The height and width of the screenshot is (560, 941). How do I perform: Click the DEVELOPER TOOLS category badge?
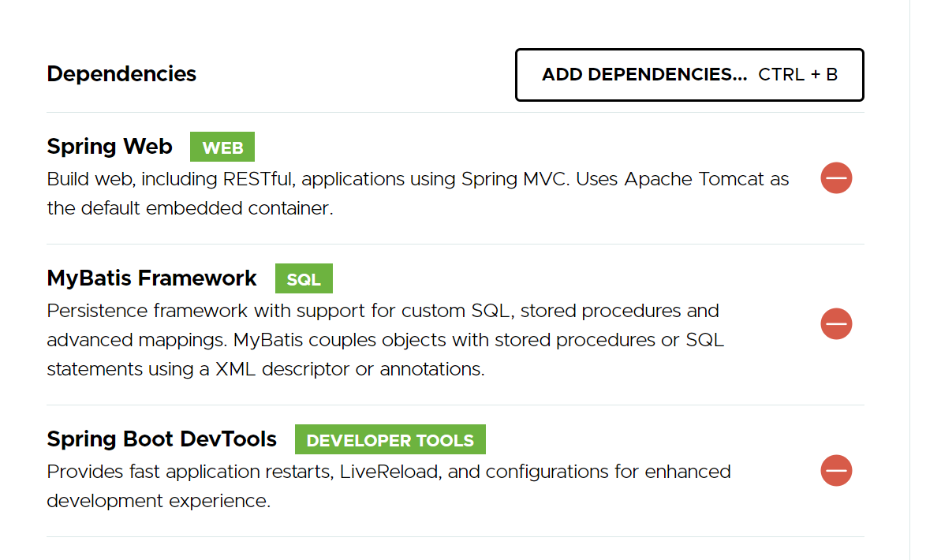pos(390,440)
